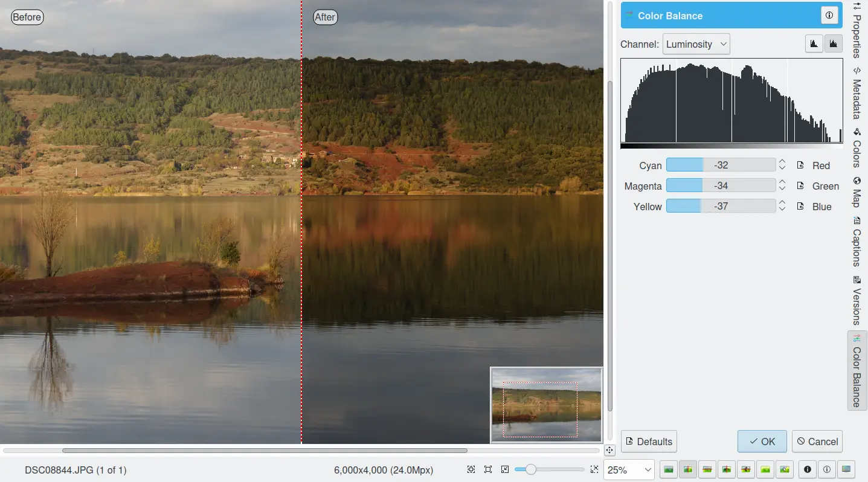Click the Cyan-Red slider bar
The image size is (868, 482).
[x=721, y=165]
